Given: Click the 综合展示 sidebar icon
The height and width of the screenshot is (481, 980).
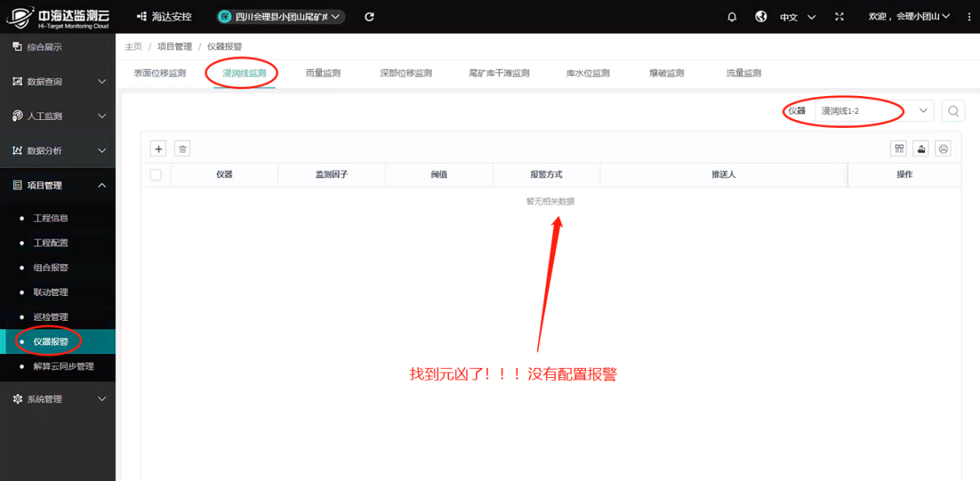Looking at the screenshot, I should coord(17,47).
